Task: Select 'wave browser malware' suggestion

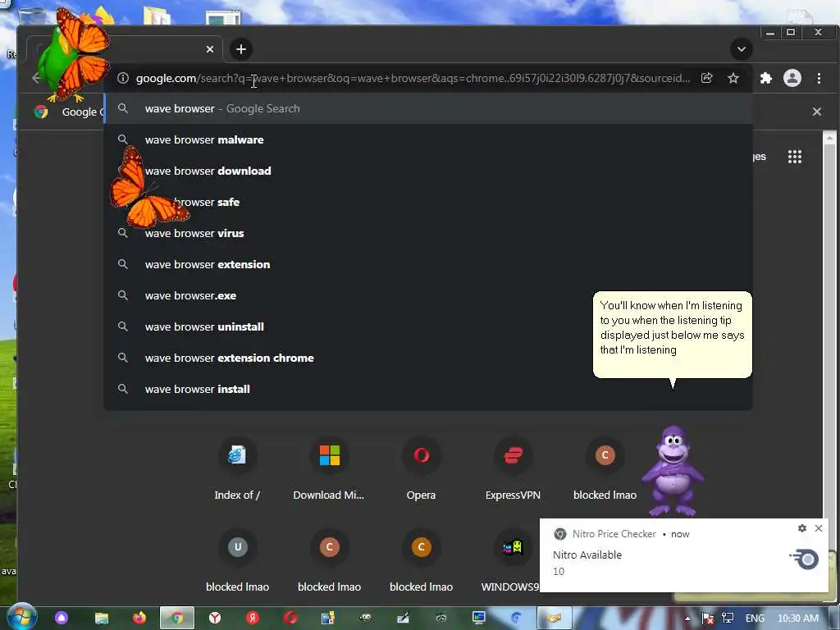Action: (x=428, y=139)
